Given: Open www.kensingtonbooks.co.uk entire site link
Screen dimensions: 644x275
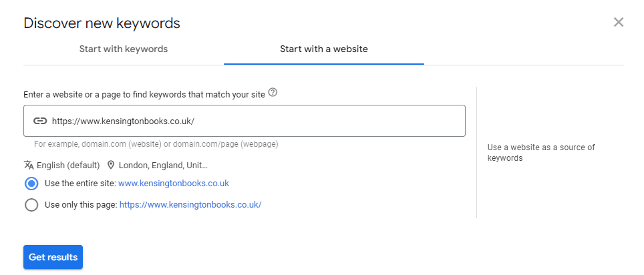Looking at the screenshot, I should [x=174, y=184].
